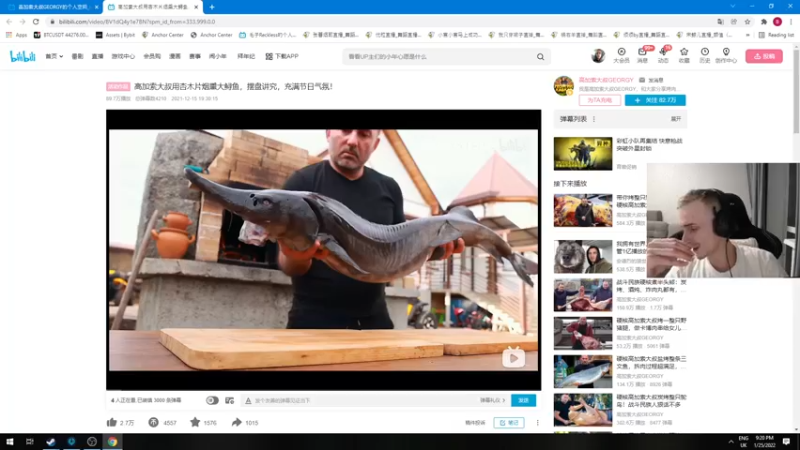The height and width of the screenshot is (450, 800).
Task: Open the large salmon video thumbnail
Action: tap(583, 371)
